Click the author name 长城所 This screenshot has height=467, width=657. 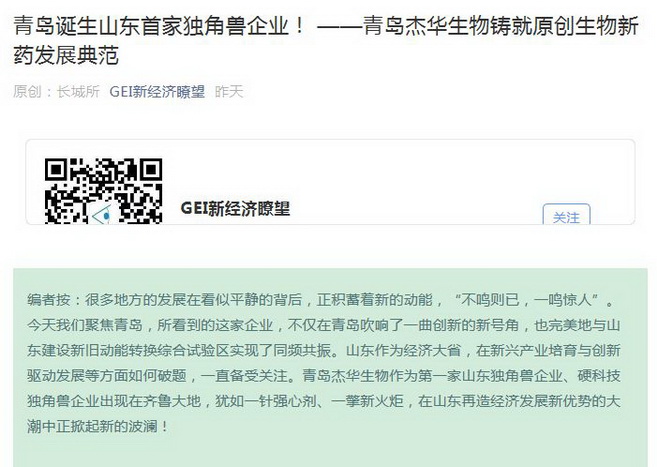point(78,91)
